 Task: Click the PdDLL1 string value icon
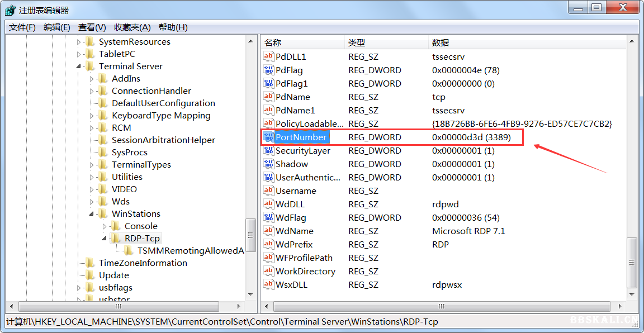click(x=269, y=57)
